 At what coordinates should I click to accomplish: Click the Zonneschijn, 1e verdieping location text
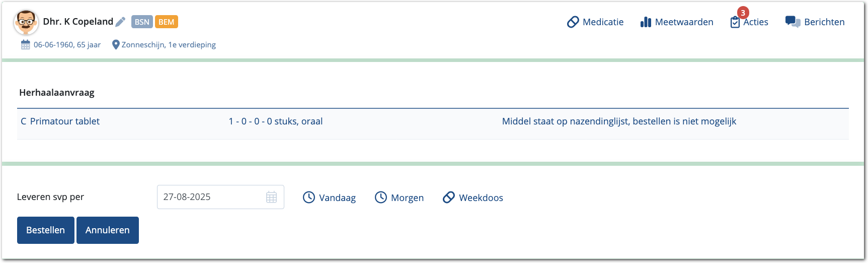[169, 45]
